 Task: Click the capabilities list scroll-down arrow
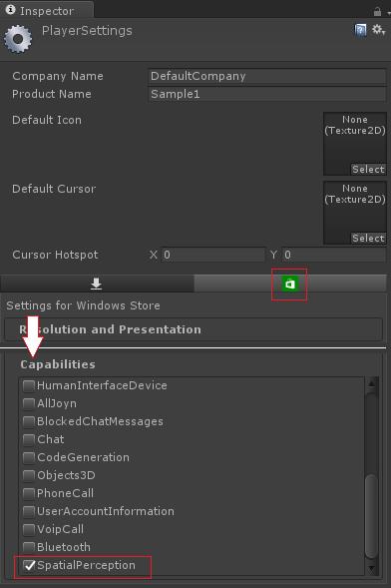tap(371, 568)
